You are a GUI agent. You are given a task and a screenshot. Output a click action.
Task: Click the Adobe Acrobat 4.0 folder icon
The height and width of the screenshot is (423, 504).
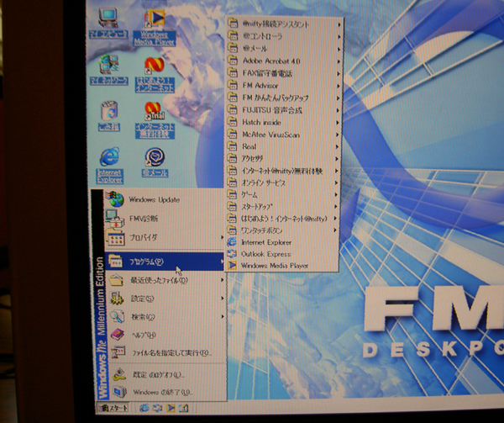tap(233, 61)
